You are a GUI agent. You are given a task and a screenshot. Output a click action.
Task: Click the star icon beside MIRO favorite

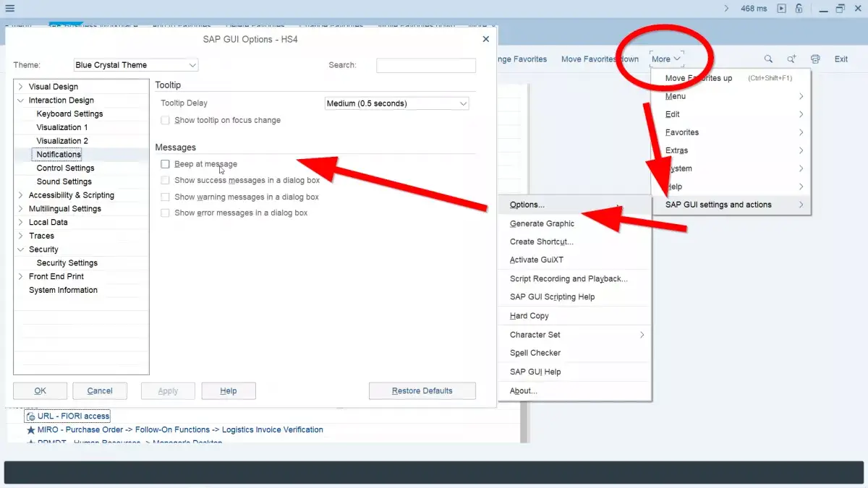click(30, 430)
